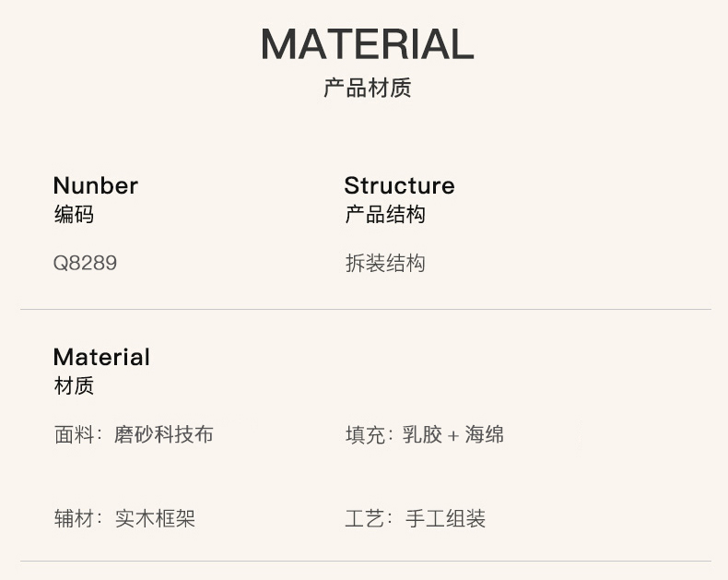Viewport: 728px width, 580px height.
Task: Click the Structure heading
Action: [399, 185]
